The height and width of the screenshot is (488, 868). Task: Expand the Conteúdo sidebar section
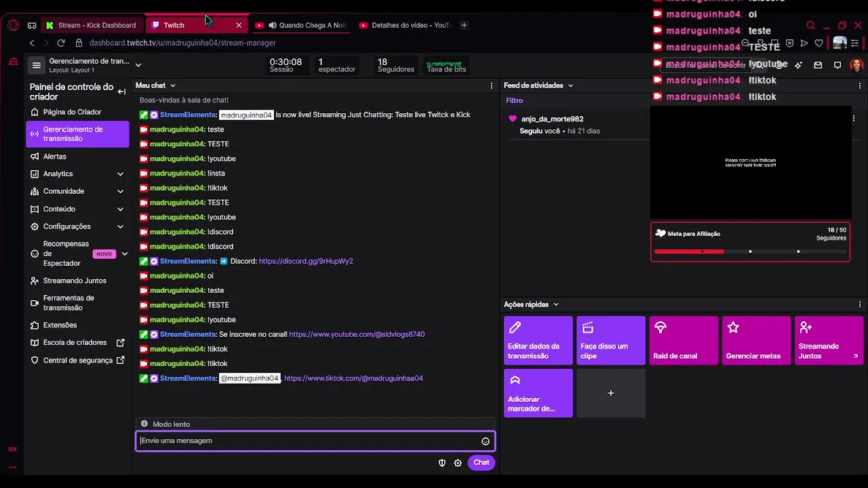click(x=120, y=209)
